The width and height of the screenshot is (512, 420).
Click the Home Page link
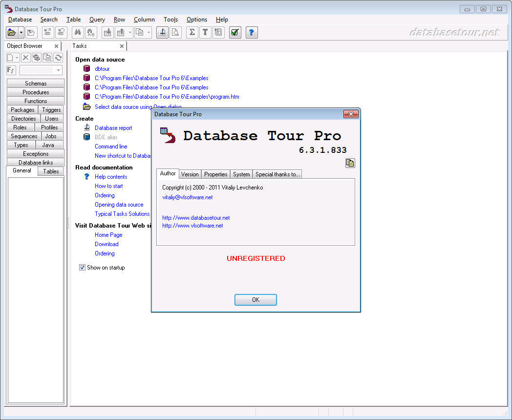tap(108, 235)
